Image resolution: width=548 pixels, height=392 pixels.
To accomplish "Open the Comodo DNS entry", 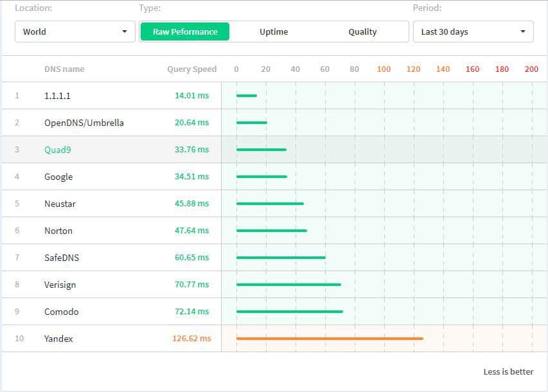I will pyautogui.click(x=61, y=312).
